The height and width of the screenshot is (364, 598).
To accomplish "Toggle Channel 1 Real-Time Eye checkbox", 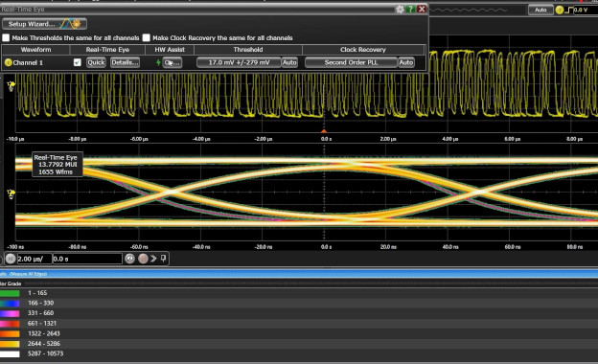I will coord(77,62).
